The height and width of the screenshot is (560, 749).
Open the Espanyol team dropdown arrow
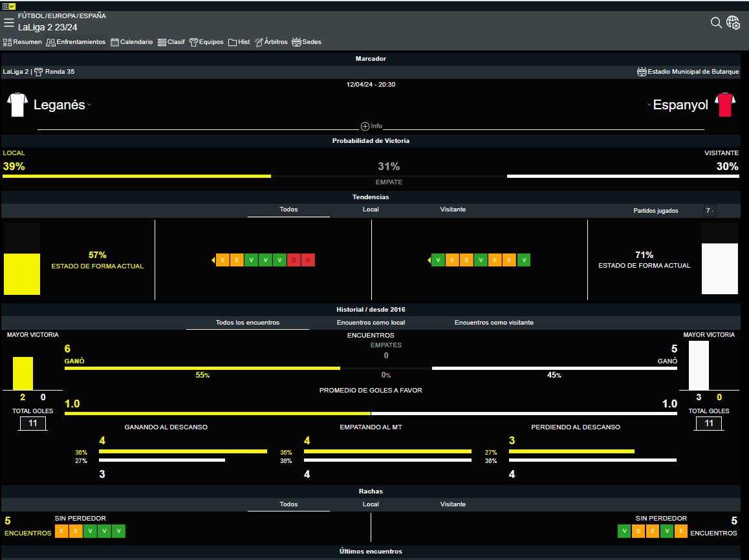tap(648, 105)
